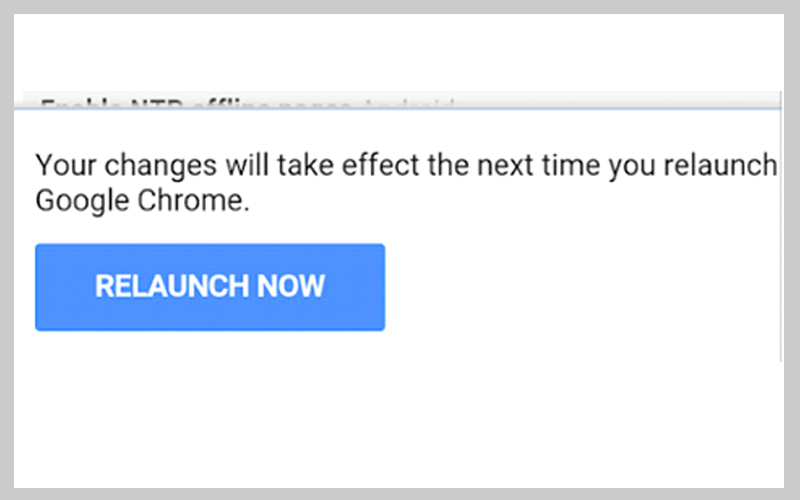Click the word 'Your' starting the message
The image size is (800, 500).
[x=62, y=165]
